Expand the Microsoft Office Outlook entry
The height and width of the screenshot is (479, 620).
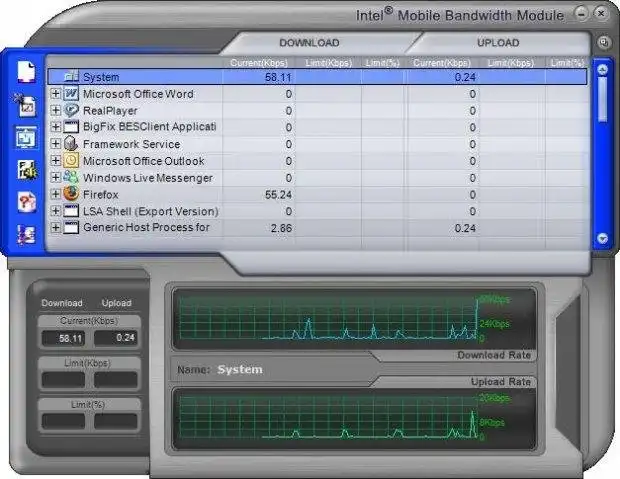click(56, 161)
